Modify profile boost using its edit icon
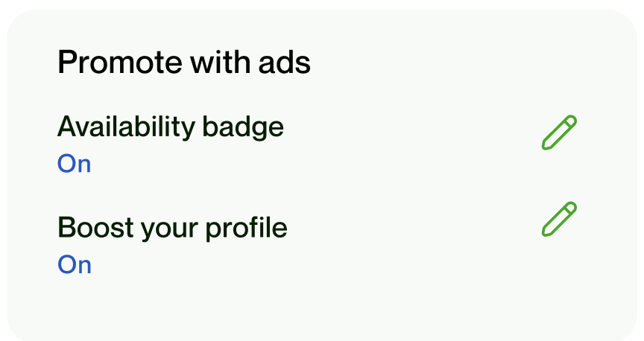 [x=559, y=219]
